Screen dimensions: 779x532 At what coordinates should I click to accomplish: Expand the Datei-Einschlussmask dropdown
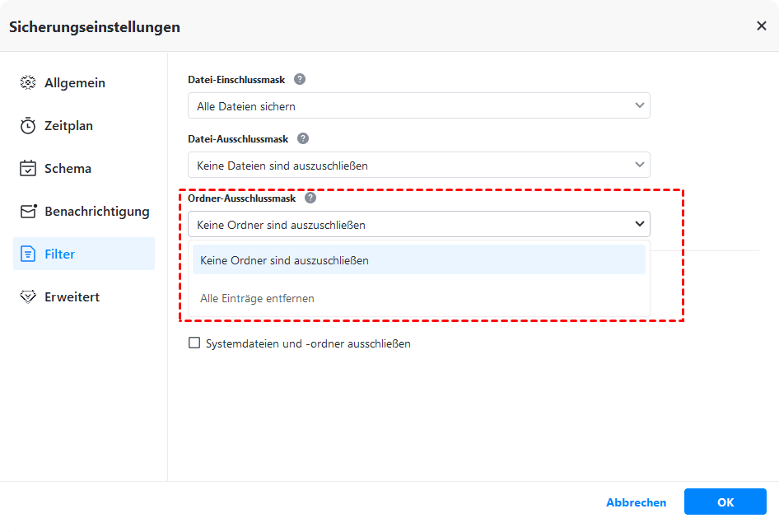pos(639,106)
